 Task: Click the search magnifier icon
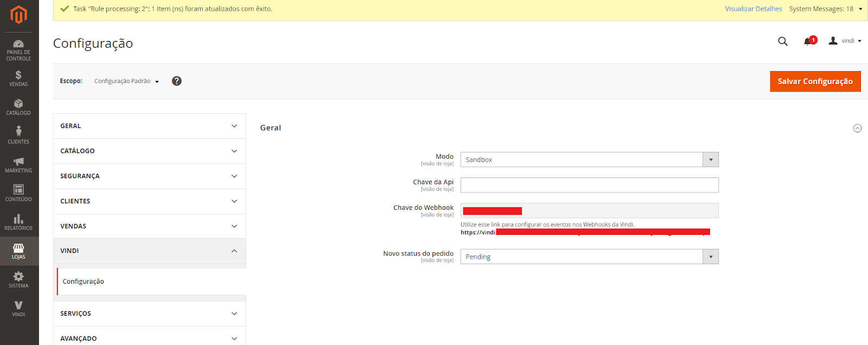(x=782, y=41)
